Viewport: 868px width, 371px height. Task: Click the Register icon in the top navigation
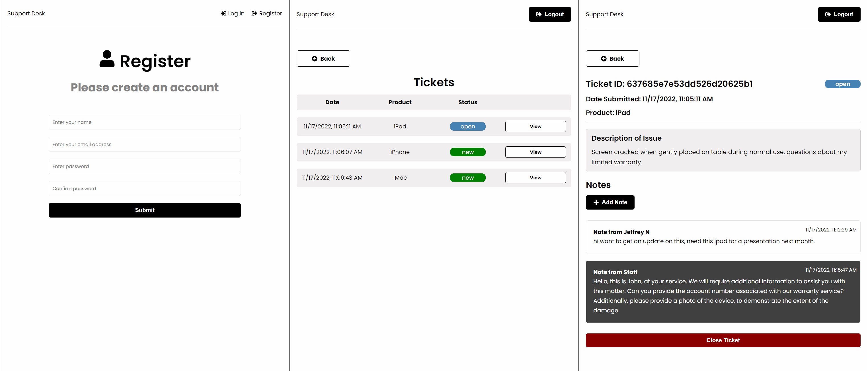[255, 13]
